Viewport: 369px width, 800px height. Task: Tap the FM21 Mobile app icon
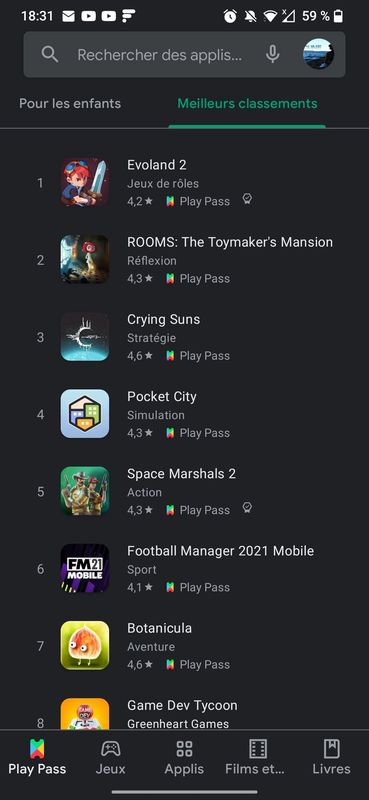click(85, 568)
